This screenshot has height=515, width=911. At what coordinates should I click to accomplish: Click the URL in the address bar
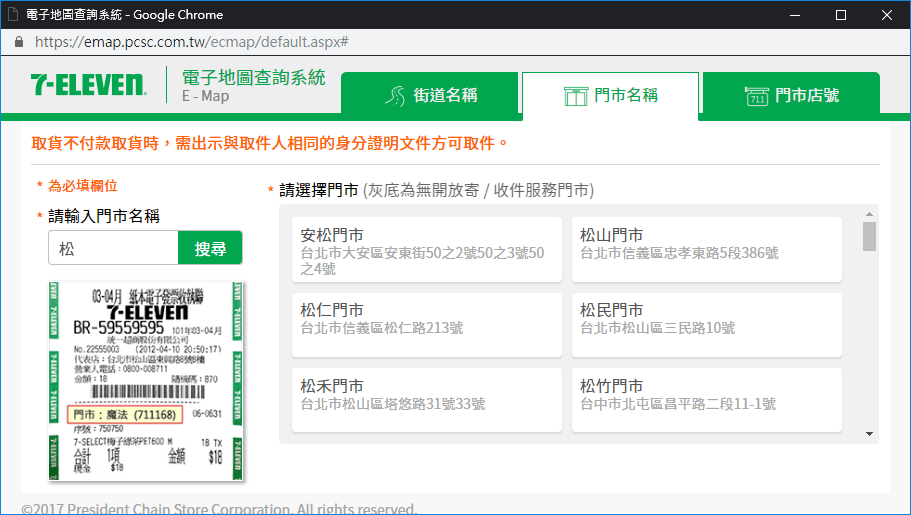coord(192,42)
